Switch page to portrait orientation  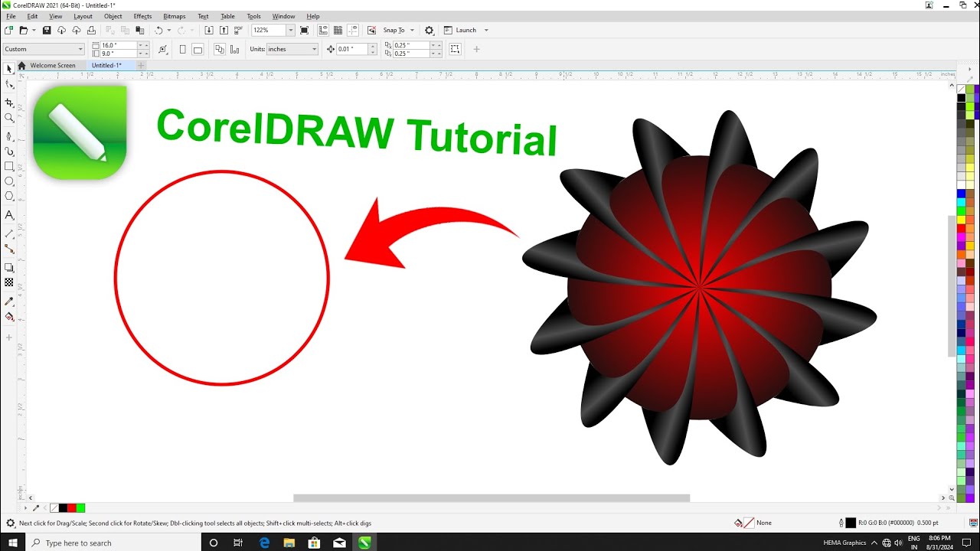(182, 50)
